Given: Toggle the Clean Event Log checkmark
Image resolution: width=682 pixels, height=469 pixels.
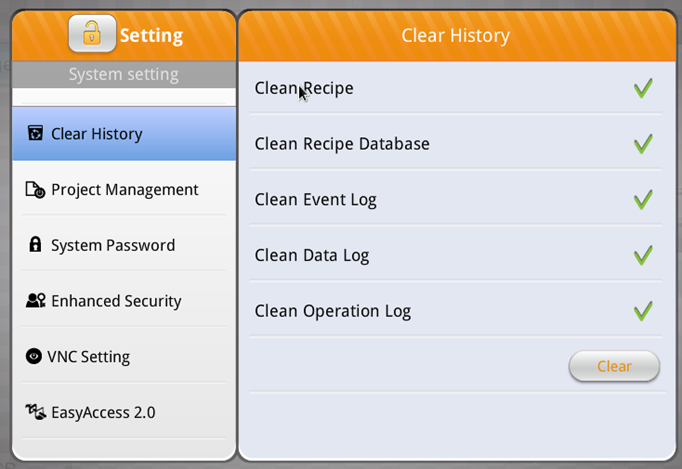Looking at the screenshot, I should point(643,200).
